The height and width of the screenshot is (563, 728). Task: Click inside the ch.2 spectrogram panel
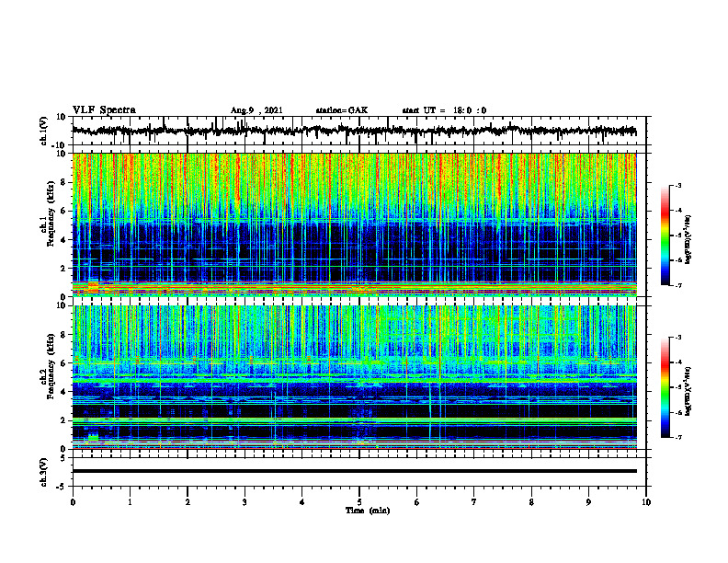354,377
